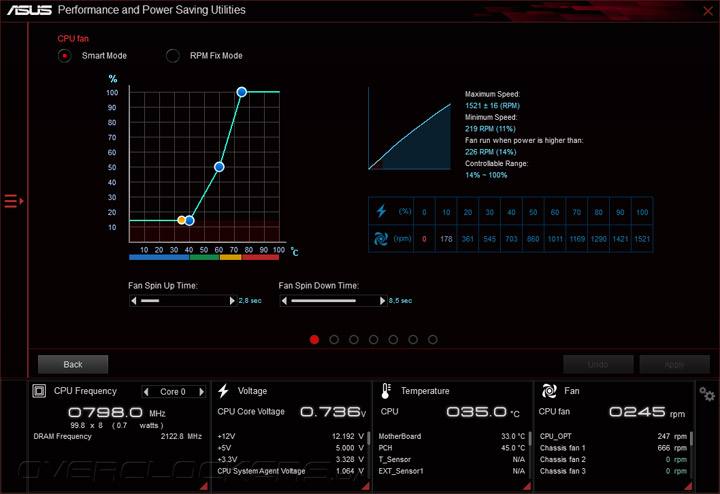Go to fifth fan page dot
The image size is (720, 494).
click(393, 339)
